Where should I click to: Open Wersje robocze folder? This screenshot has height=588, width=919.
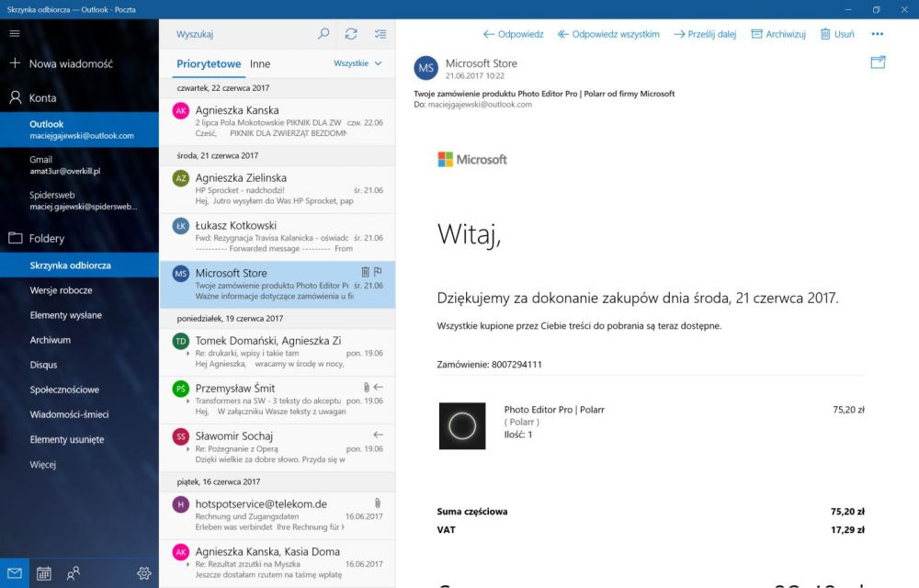pos(79,290)
